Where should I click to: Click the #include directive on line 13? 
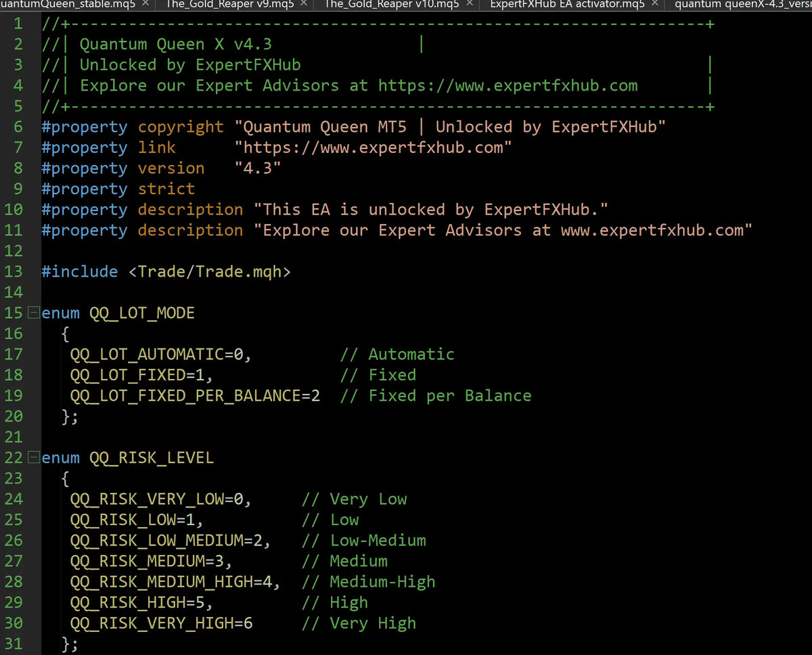(79, 272)
